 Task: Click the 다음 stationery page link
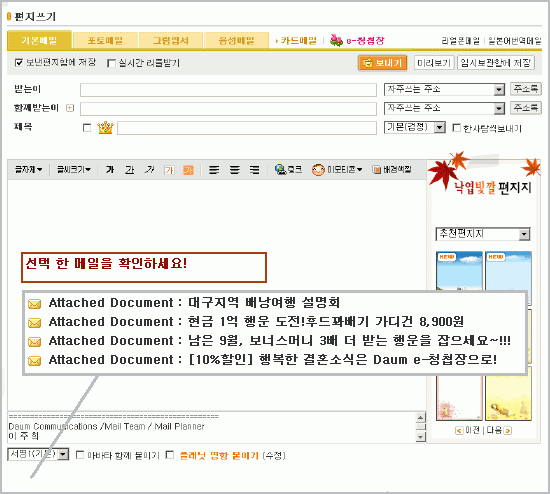[494, 430]
